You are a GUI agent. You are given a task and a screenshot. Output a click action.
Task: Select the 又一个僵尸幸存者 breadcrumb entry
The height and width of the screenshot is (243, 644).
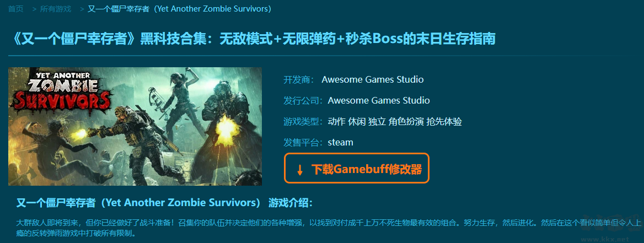point(180,9)
